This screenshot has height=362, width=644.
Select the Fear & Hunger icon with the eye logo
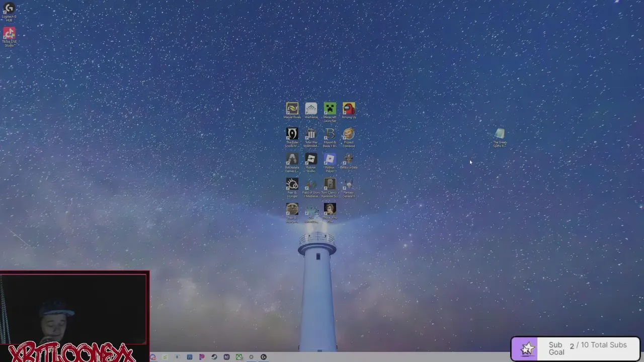pos(292,188)
